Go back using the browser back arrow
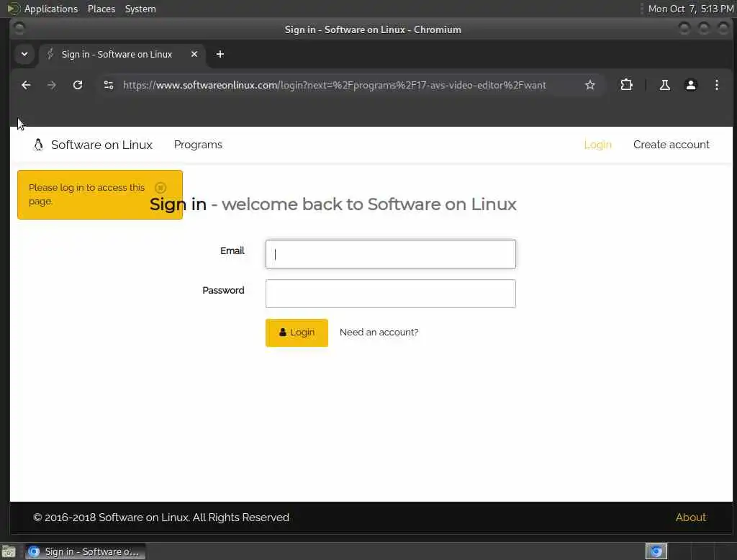Screen dimensions: 737x560 click(x=27, y=85)
